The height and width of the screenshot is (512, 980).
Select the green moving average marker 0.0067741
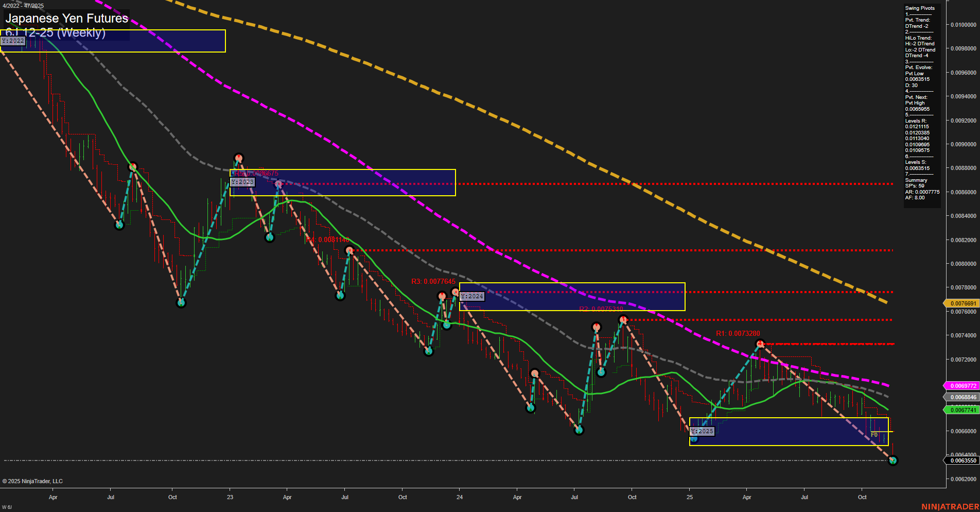(962, 409)
